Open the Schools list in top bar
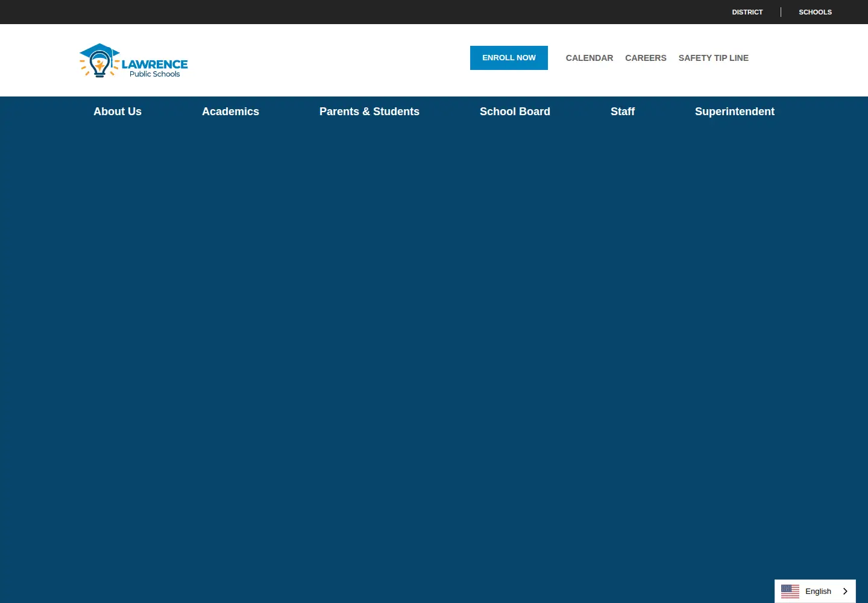Viewport: 868px width, 603px height. (x=816, y=12)
